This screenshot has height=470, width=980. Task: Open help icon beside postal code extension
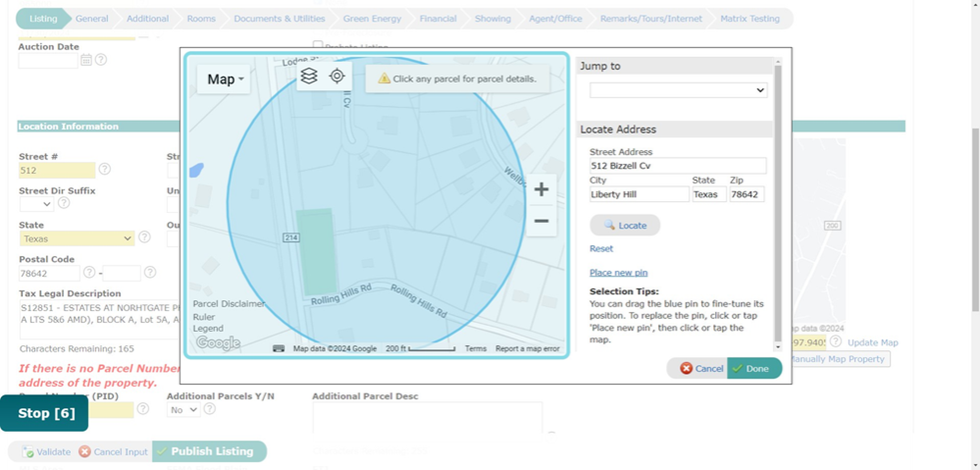tap(150, 272)
